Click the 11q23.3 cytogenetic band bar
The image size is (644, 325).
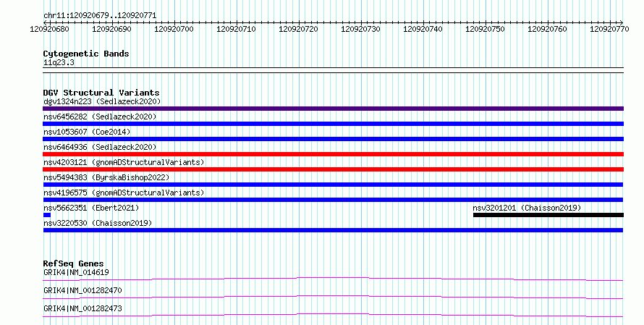(x=333, y=70)
